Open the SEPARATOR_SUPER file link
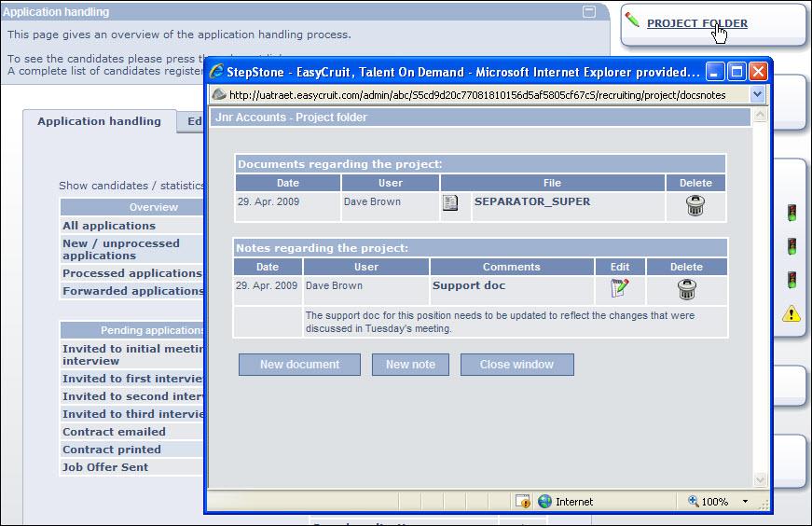This screenshot has height=526, width=812. [x=531, y=201]
